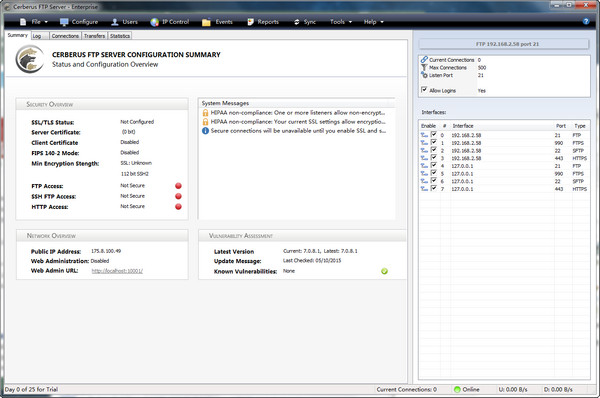Click lock icon of second HIPAA message
The height and width of the screenshot is (398, 600).
point(205,122)
